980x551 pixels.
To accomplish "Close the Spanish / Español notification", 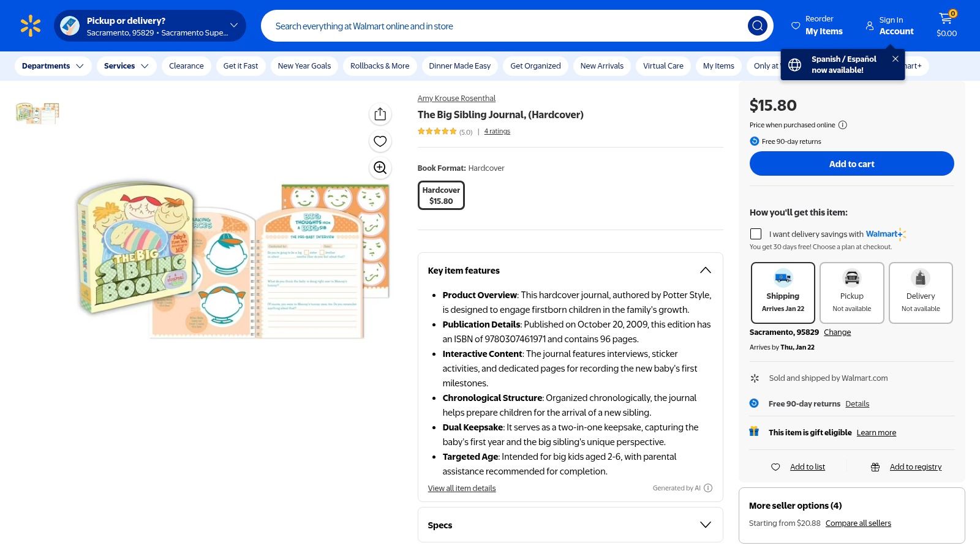I will coord(895,59).
